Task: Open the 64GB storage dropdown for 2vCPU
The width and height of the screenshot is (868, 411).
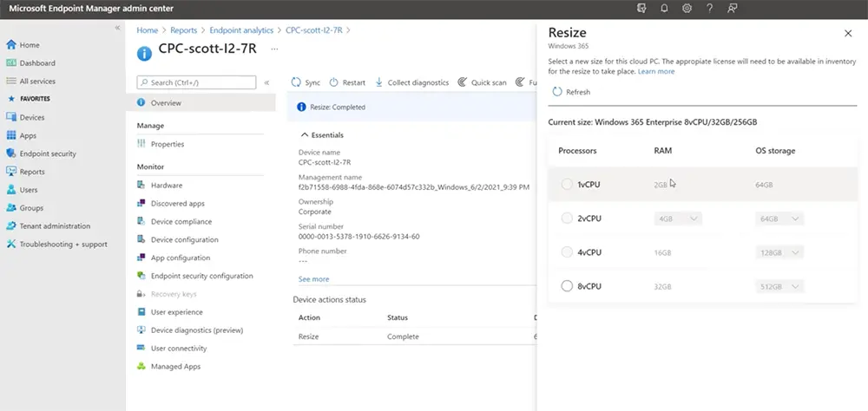Action: click(x=779, y=219)
